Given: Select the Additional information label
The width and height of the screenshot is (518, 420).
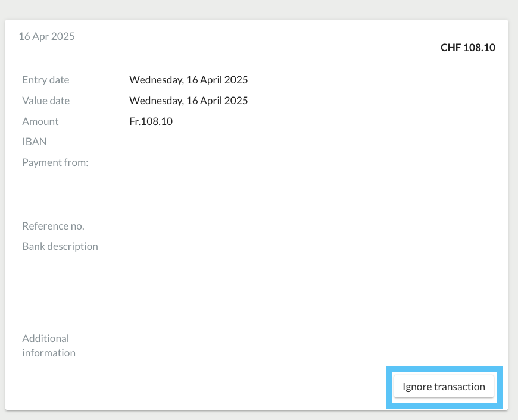Looking at the screenshot, I should tap(49, 346).
